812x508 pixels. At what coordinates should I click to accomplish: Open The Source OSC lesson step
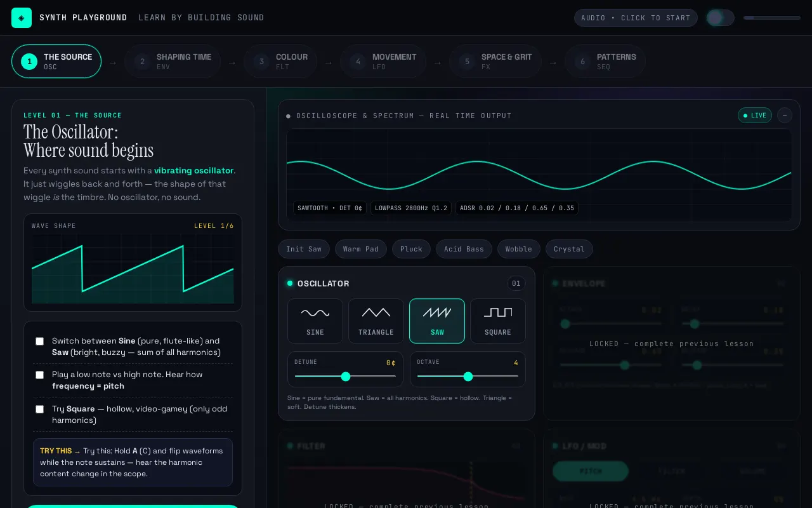[56, 62]
